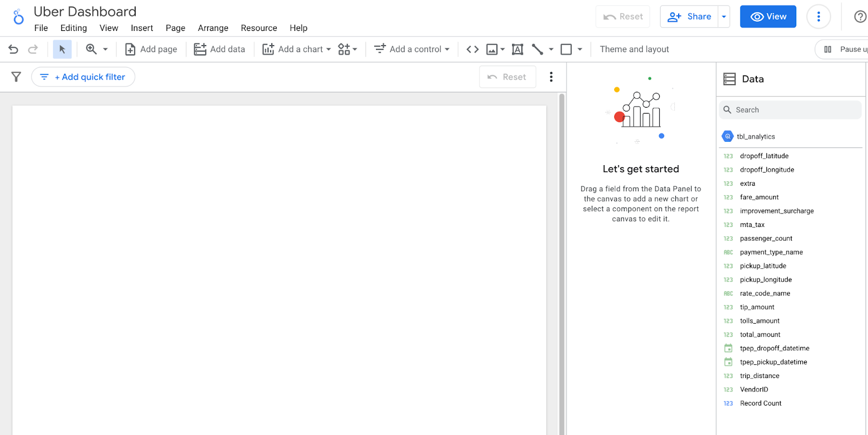Open the help question mark icon
This screenshot has height=435, width=868.
coord(860,17)
